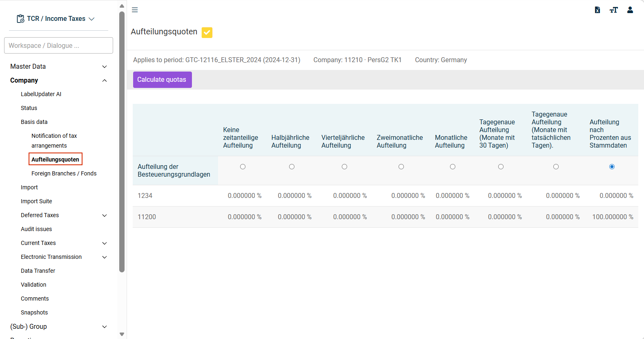The width and height of the screenshot is (644, 339).
Task: Click the 100.000000 % cell in row 11200
Action: pos(613,217)
